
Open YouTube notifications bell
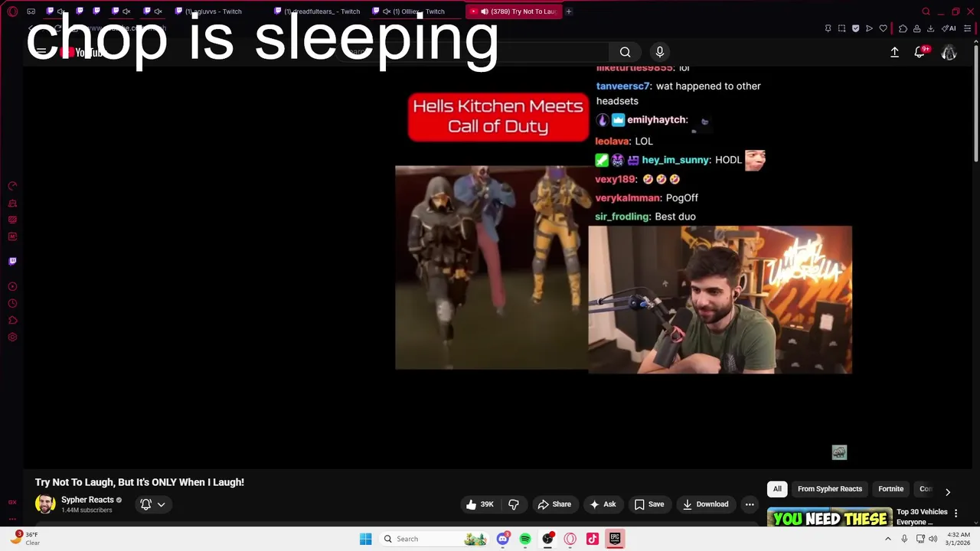click(920, 52)
